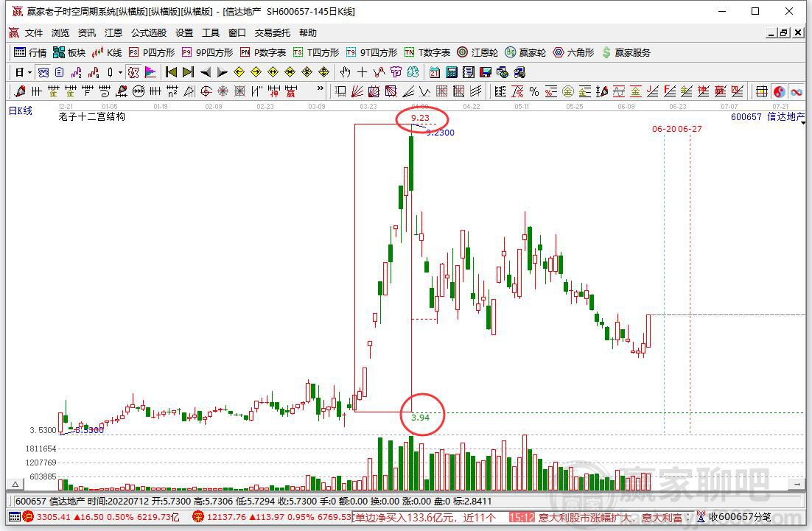Viewport: 812px width, 531px height.
Task: Toggle the highlighted chart mode button
Action: coord(133,72)
